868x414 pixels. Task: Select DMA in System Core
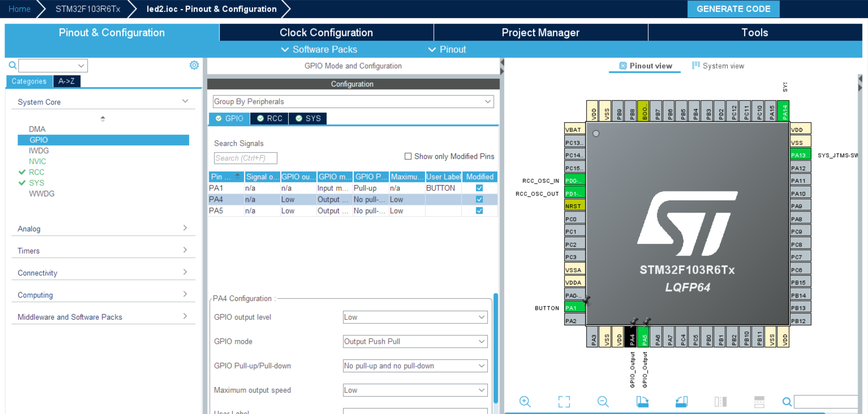coord(37,129)
